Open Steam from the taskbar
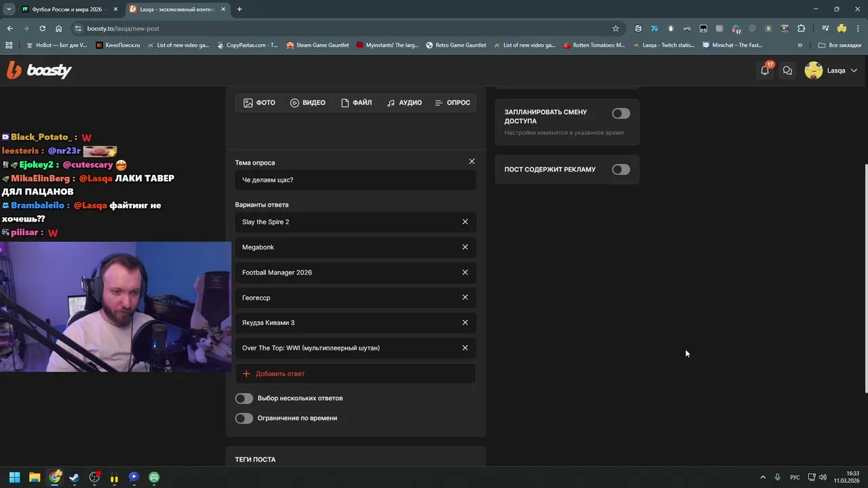 pyautogui.click(x=74, y=477)
